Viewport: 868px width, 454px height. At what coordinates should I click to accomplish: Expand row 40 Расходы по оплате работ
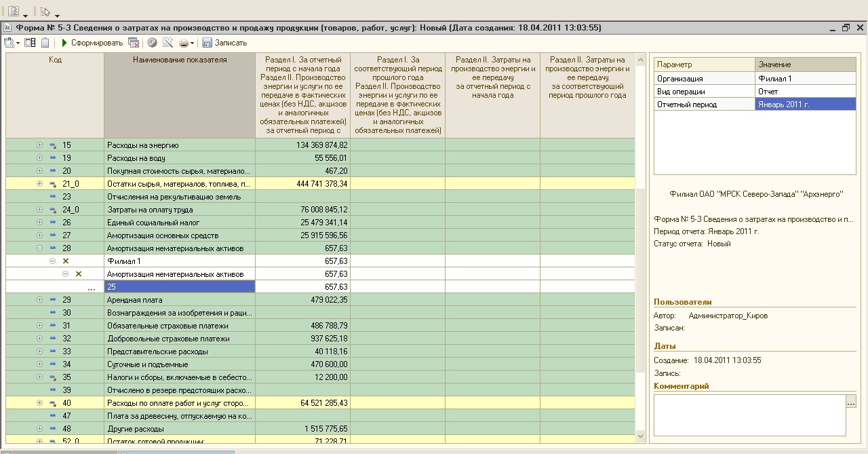[x=40, y=403]
